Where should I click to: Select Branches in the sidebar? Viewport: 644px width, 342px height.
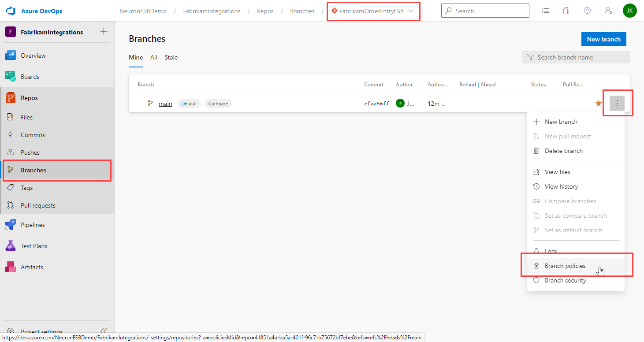57,170
